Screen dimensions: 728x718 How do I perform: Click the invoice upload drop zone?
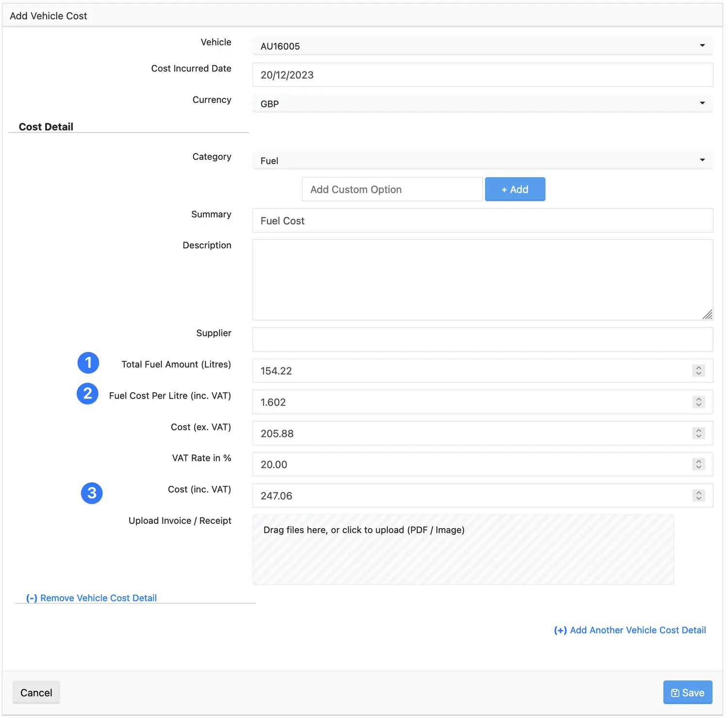pos(463,550)
